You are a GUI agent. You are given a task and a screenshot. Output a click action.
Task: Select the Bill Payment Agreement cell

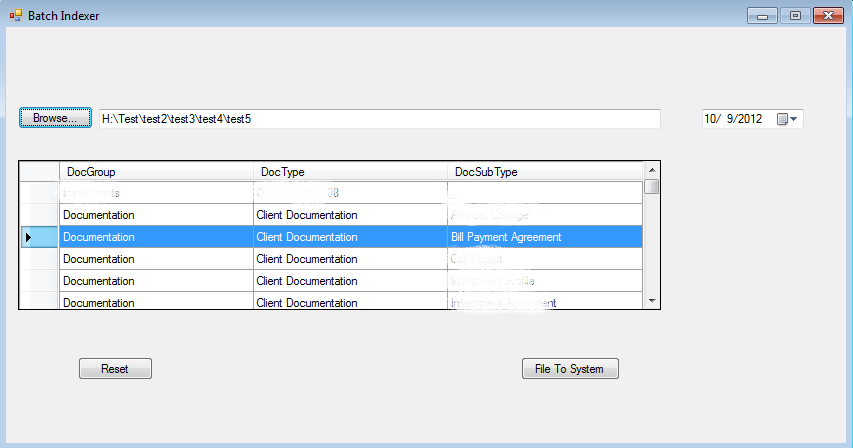(x=545, y=237)
